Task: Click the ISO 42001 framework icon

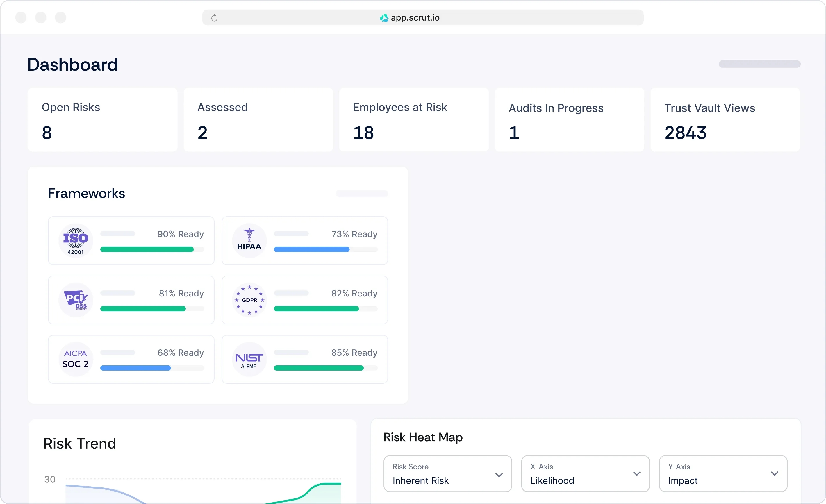Action: [x=76, y=241]
